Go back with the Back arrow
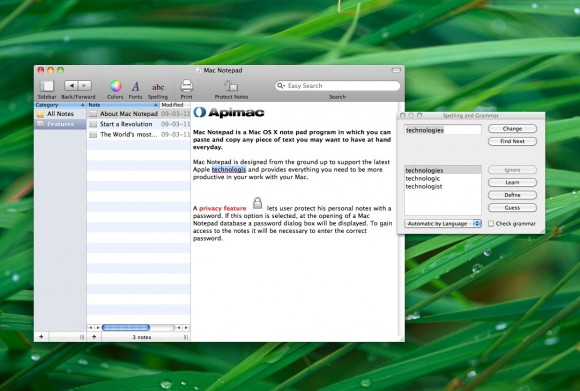Screen dimensions: 580x391 tap(71, 85)
